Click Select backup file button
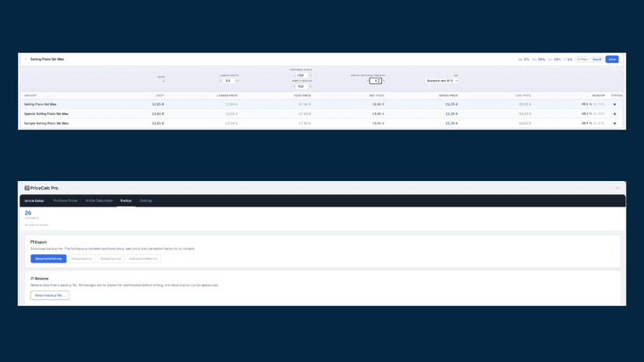The height and width of the screenshot is (362, 644). point(50,295)
